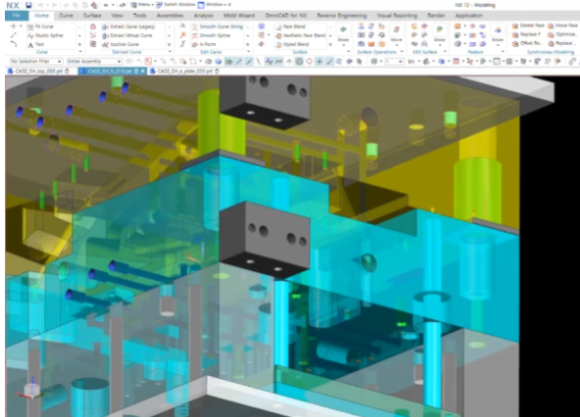Select the Aesthetic Face Blend tool

pyautogui.click(x=301, y=36)
